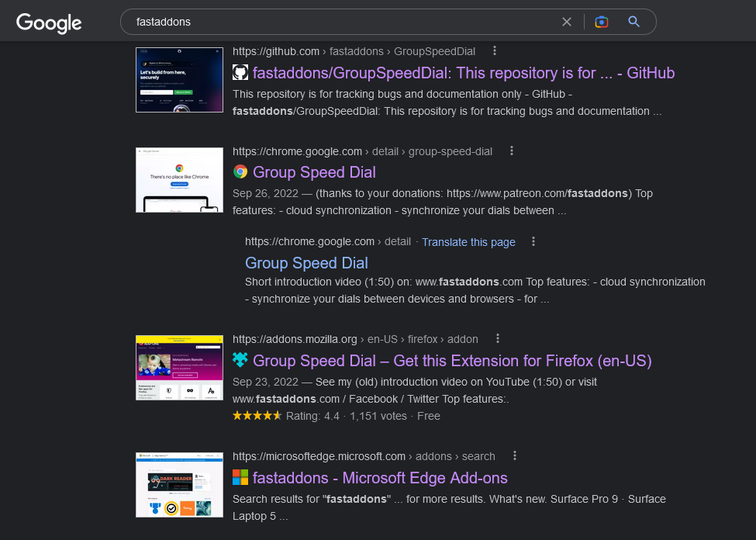
Task: Click the Firefox add-on puzzle piece favicon
Action: point(240,361)
